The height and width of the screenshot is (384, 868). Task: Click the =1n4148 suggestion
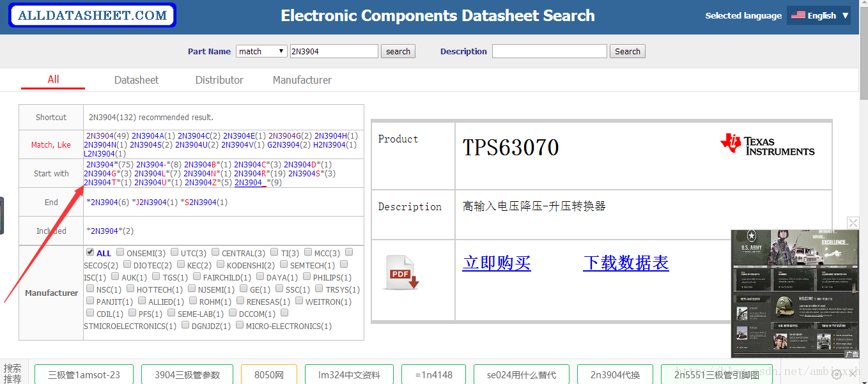click(x=433, y=374)
